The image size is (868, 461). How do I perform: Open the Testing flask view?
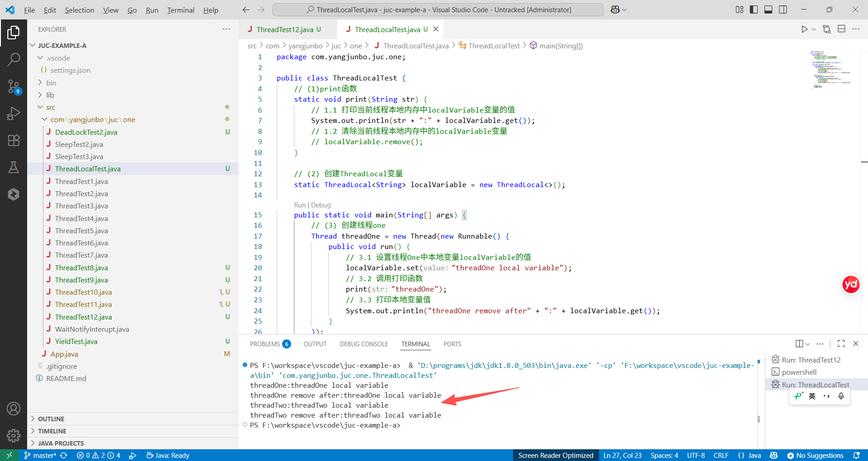(14, 167)
